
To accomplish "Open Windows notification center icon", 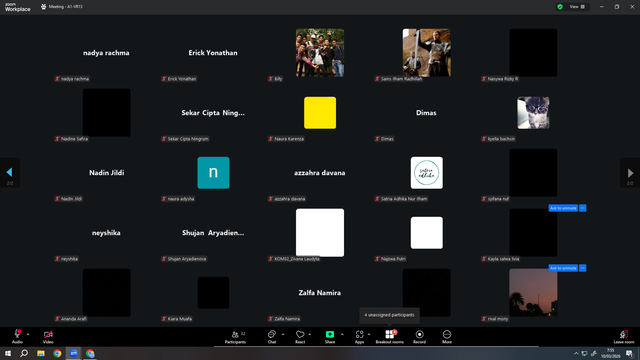I will pyautogui.click(x=629, y=353).
